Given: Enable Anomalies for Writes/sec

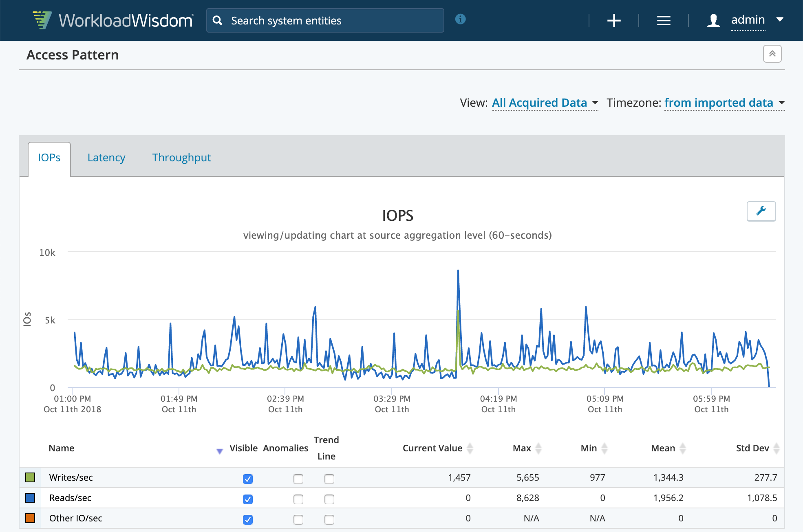Looking at the screenshot, I should point(298,479).
